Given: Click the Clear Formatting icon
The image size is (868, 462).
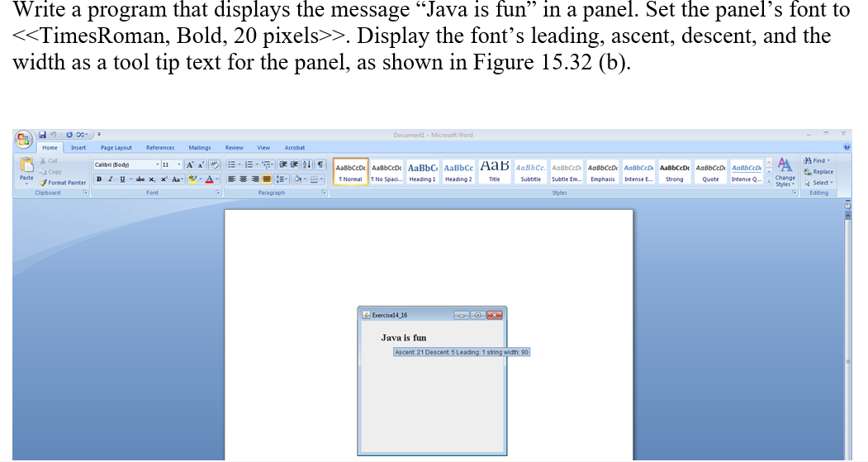Looking at the screenshot, I should tap(214, 165).
